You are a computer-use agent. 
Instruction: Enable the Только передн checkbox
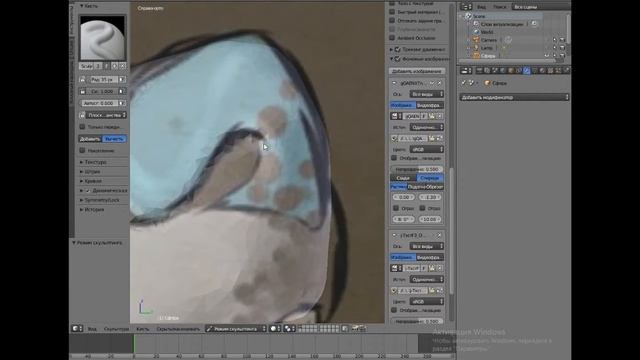82,127
